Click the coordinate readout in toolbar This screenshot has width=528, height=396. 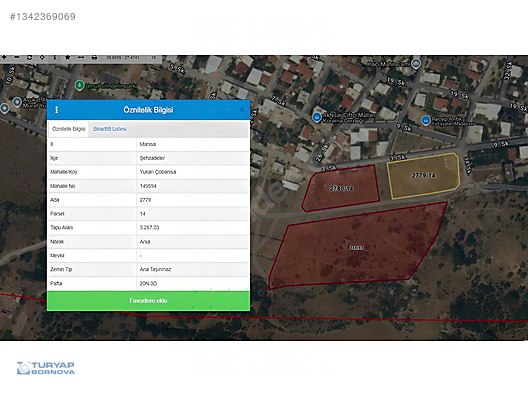point(123,58)
